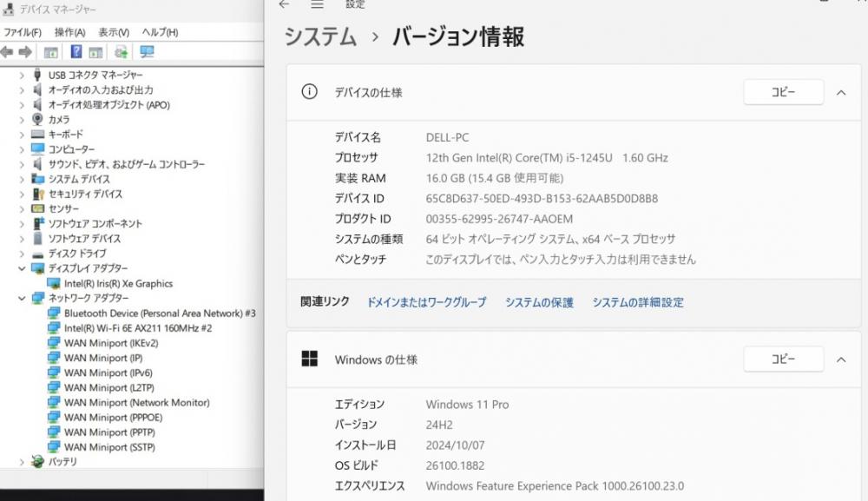Collapse the Windows の仕様 section chevron
The width and height of the screenshot is (868, 501).
pos(841,359)
